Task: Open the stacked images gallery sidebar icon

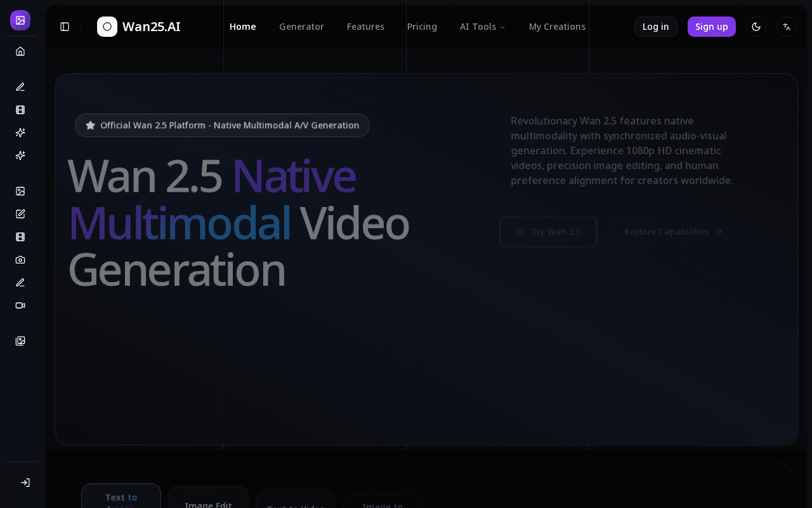Action: pyautogui.click(x=20, y=341)
